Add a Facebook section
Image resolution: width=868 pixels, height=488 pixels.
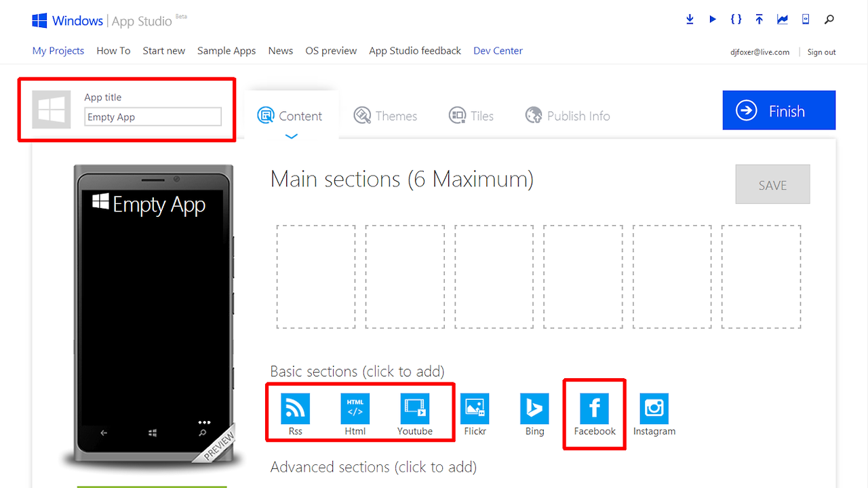point(595,415)
